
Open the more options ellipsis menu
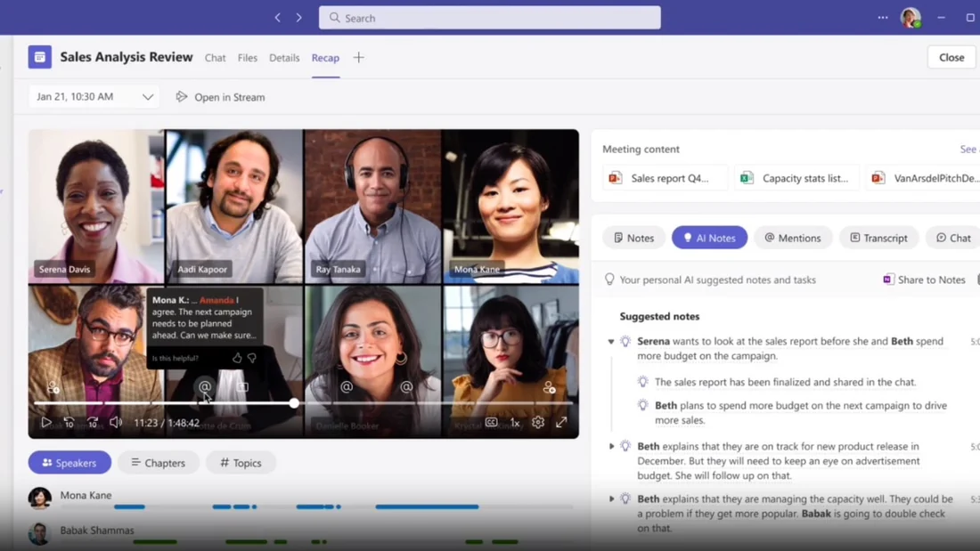[883, 18]
